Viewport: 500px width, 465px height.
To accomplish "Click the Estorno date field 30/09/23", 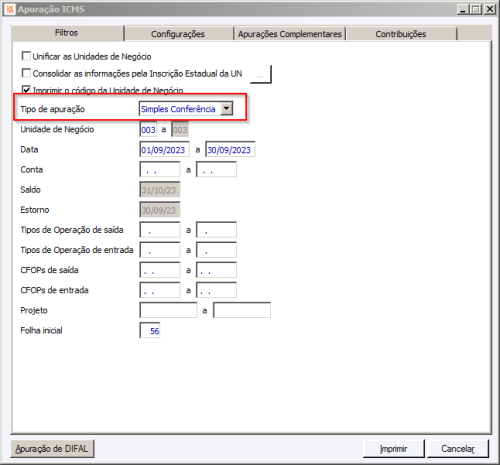I will 160,210.
